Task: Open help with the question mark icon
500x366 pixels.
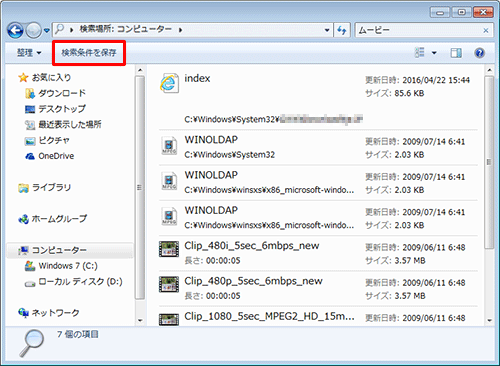Action: [479, 53]
